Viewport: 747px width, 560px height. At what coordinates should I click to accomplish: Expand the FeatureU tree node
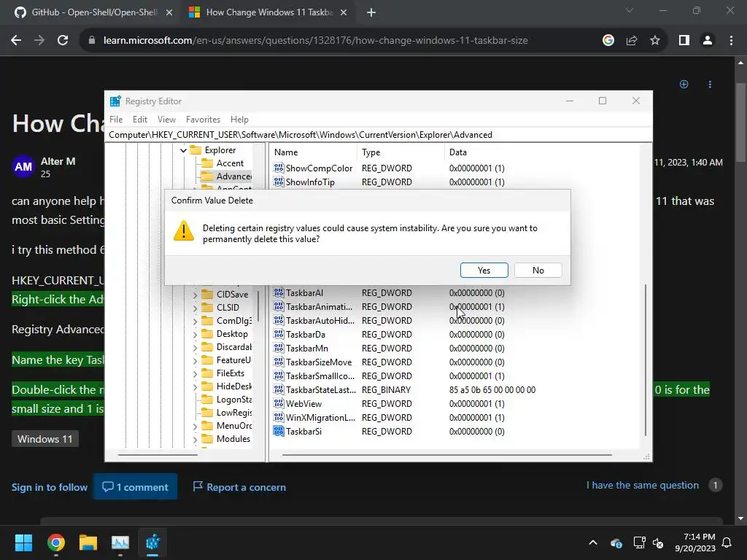coord(195,360)
